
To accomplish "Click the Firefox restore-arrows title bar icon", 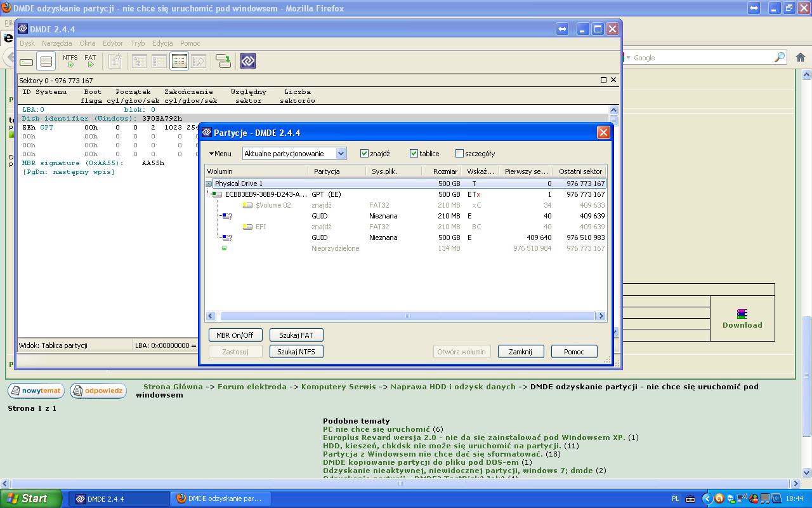I will coord(754,8).
